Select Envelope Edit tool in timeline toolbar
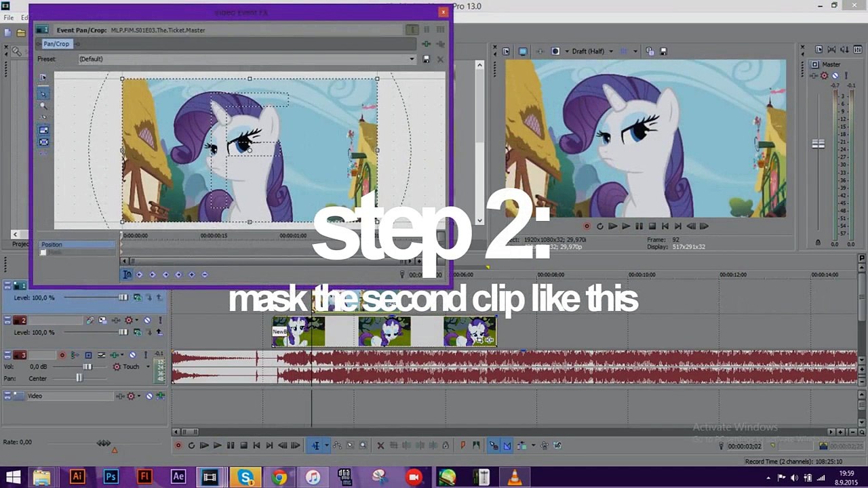 click(336, 445)
